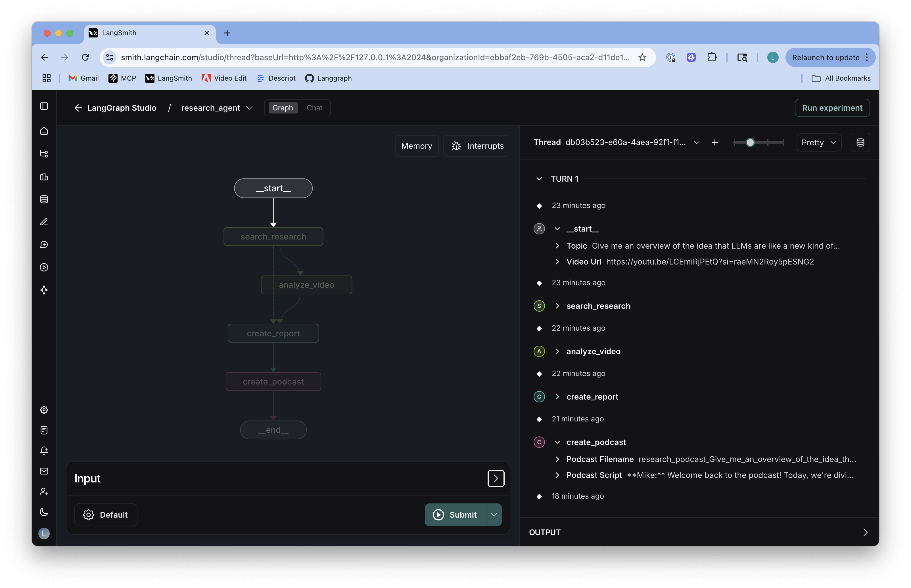This screenshot has width=911, height=588.
Task: Click the Run experiment button
Action: pyautogui.click(x=831, y=108)
